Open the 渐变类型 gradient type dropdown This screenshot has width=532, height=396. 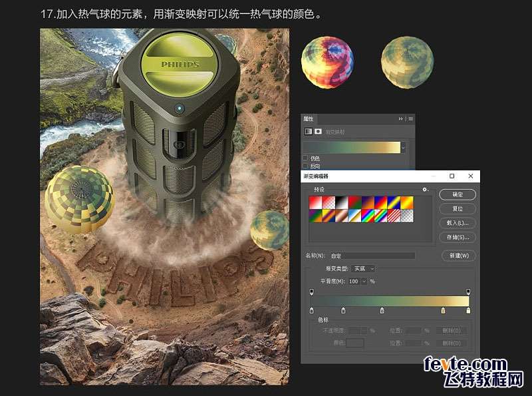coord(362,269)
